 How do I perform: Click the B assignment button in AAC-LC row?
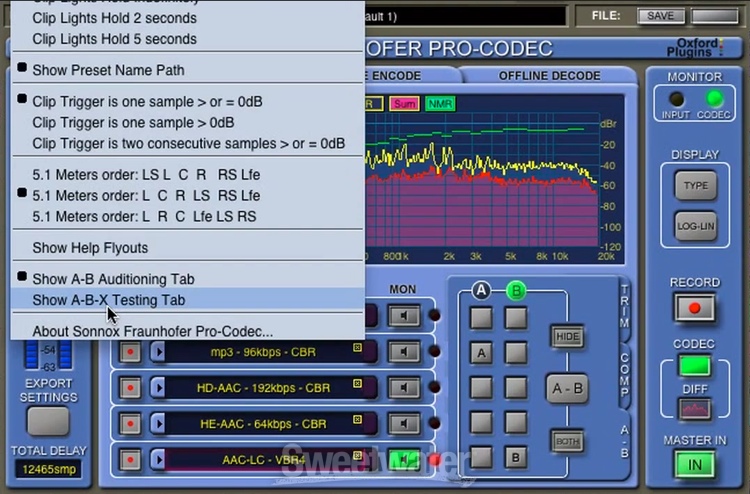[516, 458]
